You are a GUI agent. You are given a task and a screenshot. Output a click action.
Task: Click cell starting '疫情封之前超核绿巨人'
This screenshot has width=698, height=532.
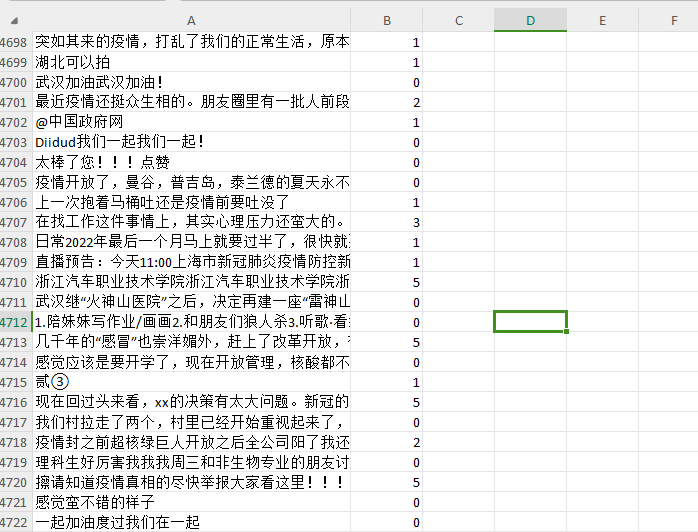tap(191, 443)
